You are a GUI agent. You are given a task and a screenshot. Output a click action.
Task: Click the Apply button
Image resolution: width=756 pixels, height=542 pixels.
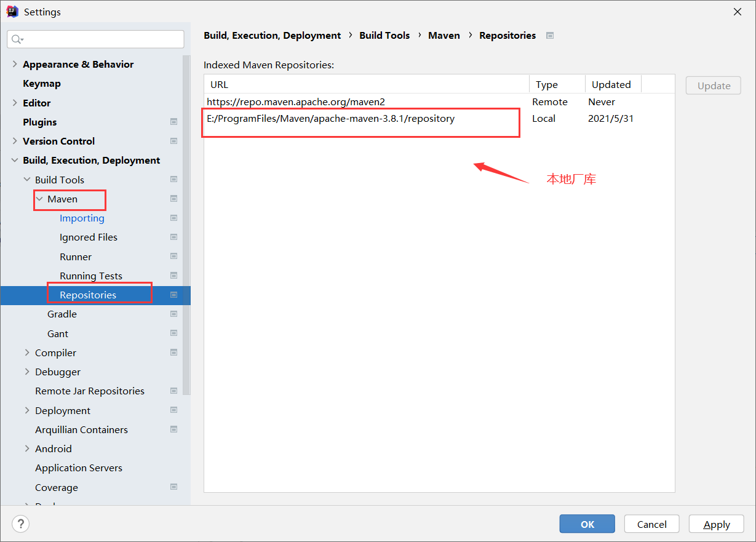click(717, 524)
